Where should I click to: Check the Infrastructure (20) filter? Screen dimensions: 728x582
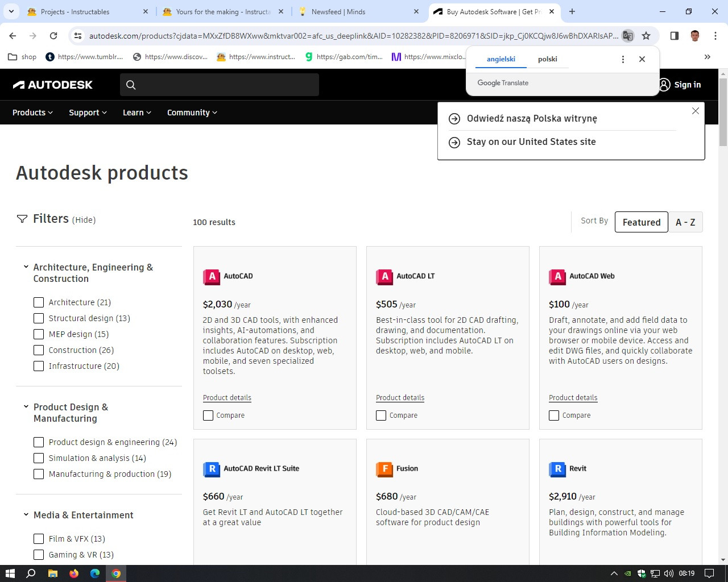coord(39,366)
